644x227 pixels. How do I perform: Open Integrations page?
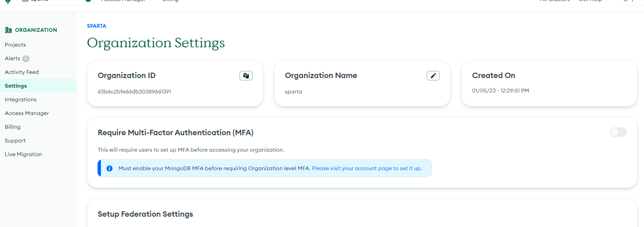point(21,100)
